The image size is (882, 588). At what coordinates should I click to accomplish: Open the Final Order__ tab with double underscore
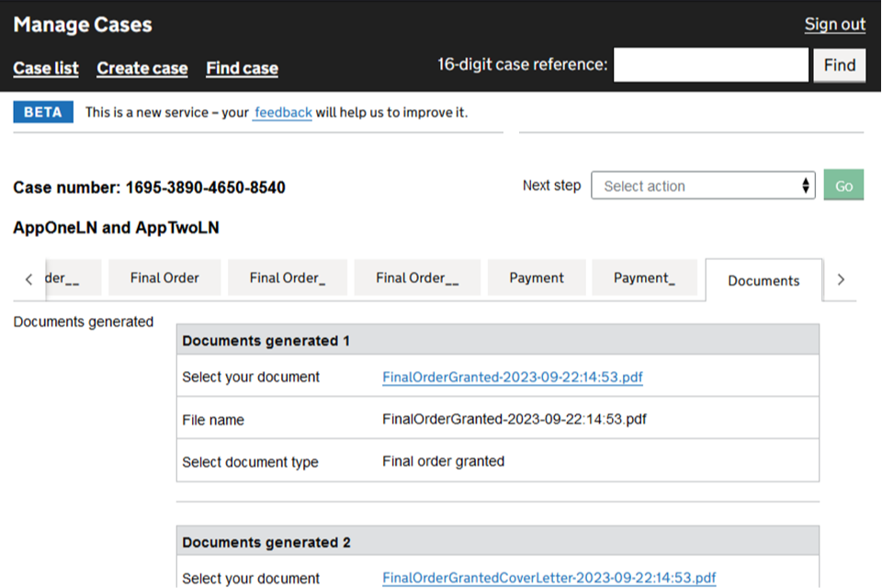pos(417,277)
